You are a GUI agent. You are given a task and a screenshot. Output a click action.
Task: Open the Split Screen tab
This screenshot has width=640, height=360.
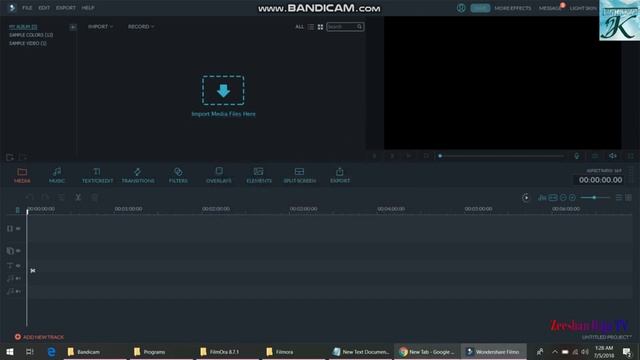300,175
